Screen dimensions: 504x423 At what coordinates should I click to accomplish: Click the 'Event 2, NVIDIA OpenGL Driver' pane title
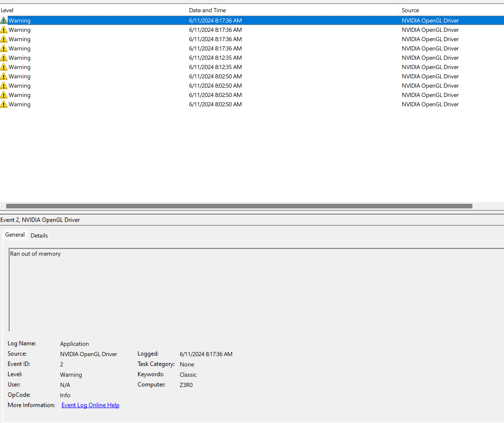(x=40, y=220)
